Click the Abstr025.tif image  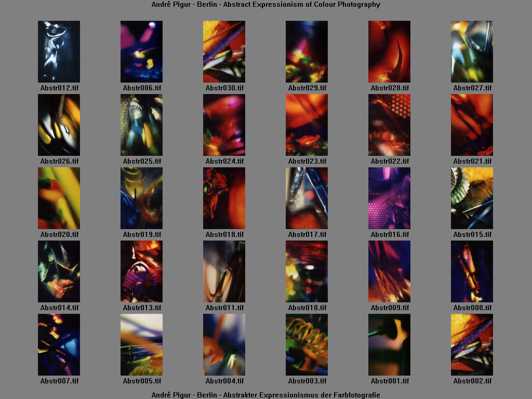point(141,125)
